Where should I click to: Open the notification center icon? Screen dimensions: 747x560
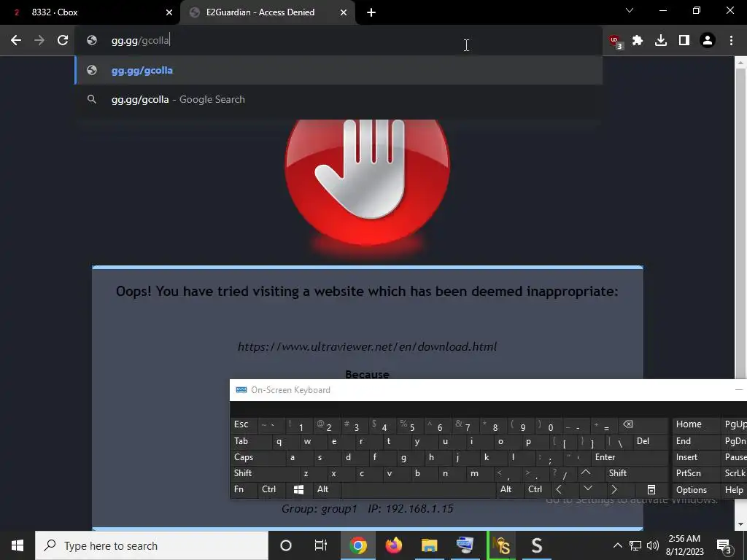pyautogui.click(x=724, y=545)
